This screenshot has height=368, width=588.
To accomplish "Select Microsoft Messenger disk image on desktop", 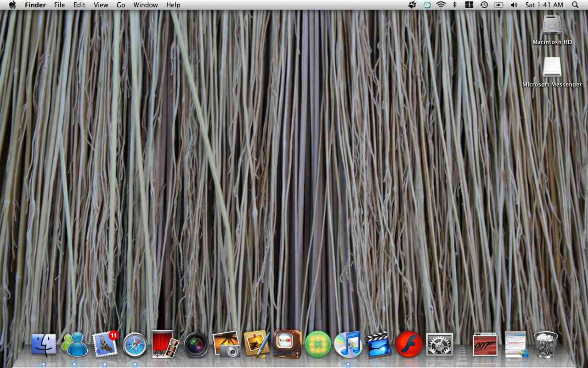I will (x=552, y=72).
